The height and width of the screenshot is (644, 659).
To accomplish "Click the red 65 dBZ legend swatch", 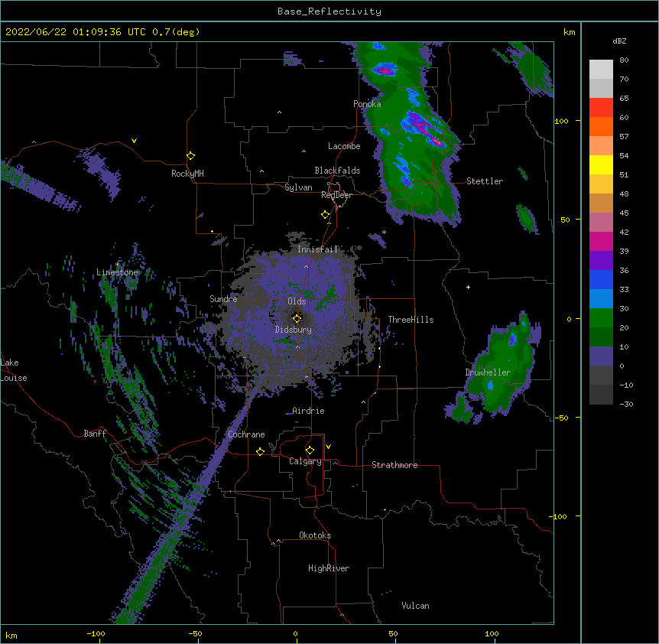I will 601,107.
